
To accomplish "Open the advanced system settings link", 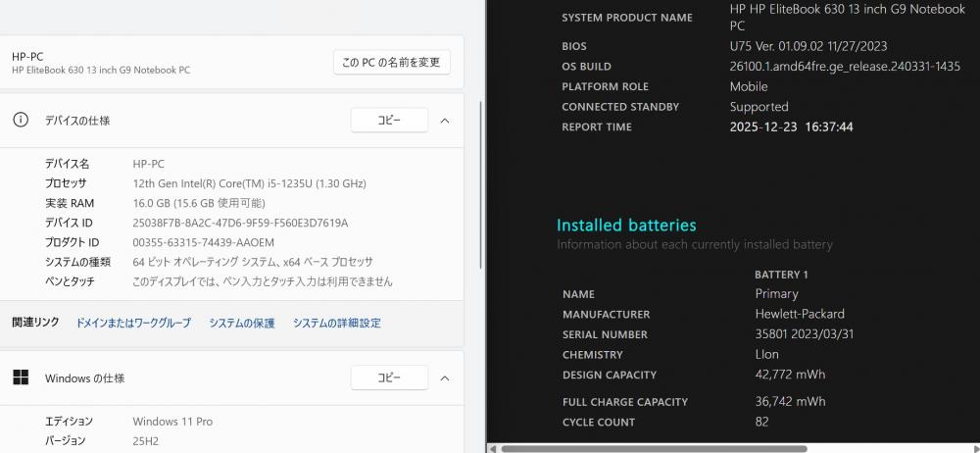I will pyautogui.click(x=337, y=323).
